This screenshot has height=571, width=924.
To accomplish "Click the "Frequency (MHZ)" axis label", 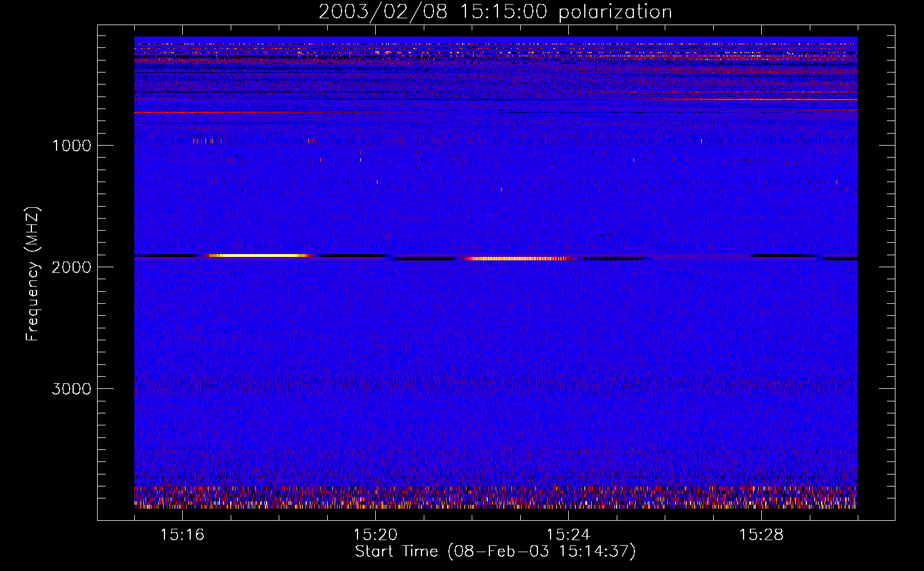I will tap(32, 274).
